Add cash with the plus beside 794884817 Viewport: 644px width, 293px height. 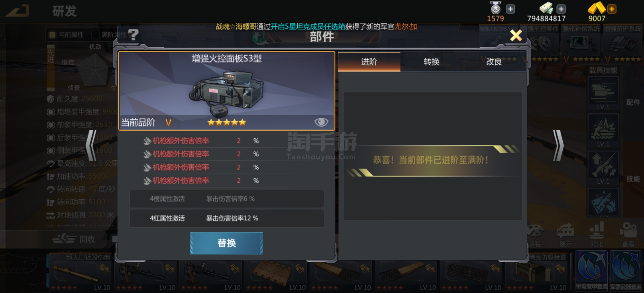561,9
